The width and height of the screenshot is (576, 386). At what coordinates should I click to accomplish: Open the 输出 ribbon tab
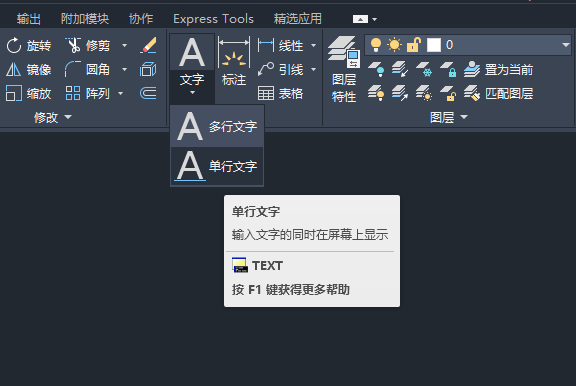coord(29,19)
